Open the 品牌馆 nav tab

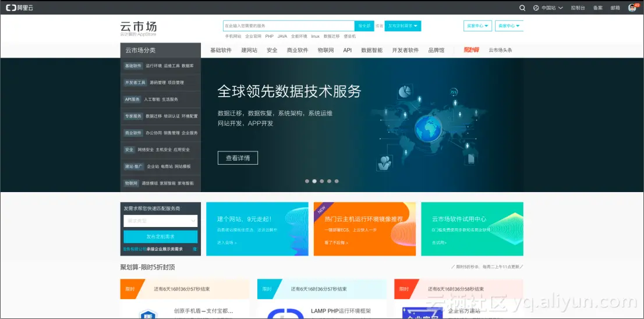click(436, 51)
